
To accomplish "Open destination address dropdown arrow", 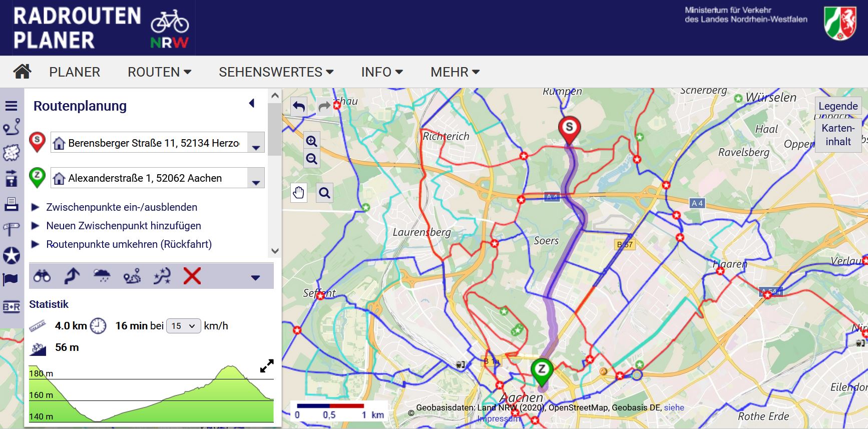I will [256, 178].
